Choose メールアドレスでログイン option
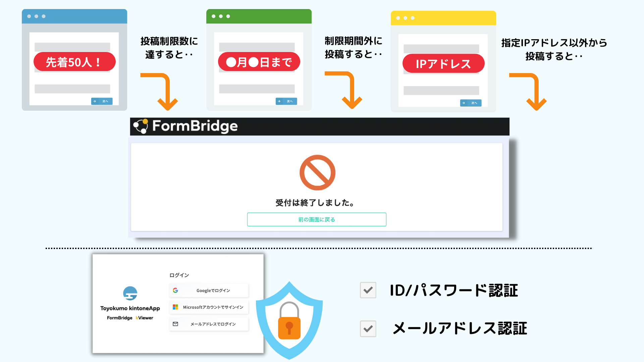 209,324
